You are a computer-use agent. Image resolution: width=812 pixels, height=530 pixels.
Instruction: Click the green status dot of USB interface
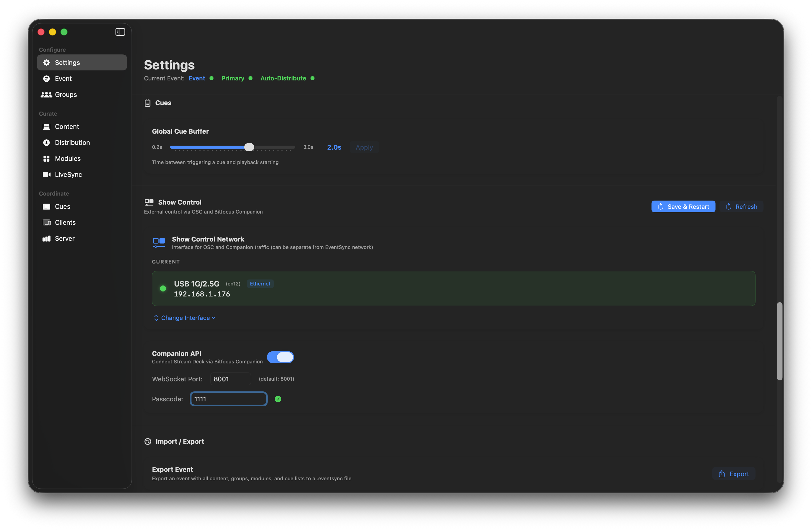tap(163, 289)
